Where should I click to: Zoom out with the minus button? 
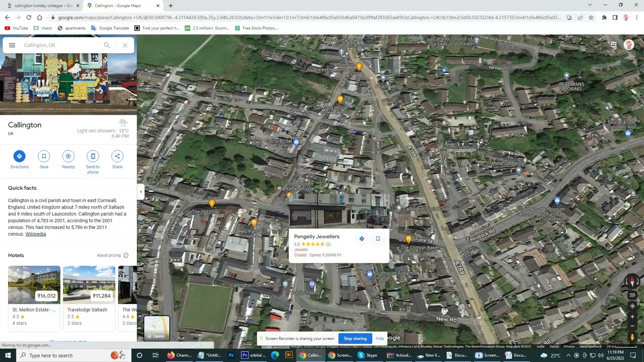click(x=632, y=325)
